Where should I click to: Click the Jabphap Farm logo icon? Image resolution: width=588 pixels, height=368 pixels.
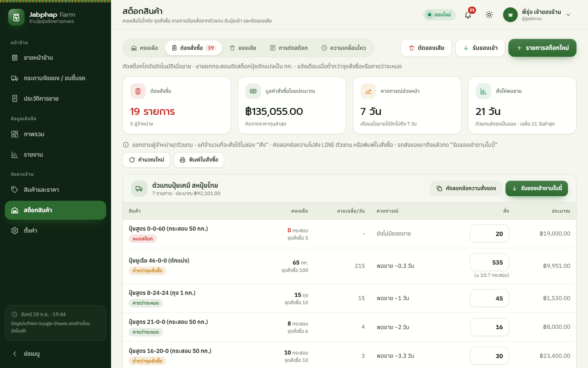point(16,17)
